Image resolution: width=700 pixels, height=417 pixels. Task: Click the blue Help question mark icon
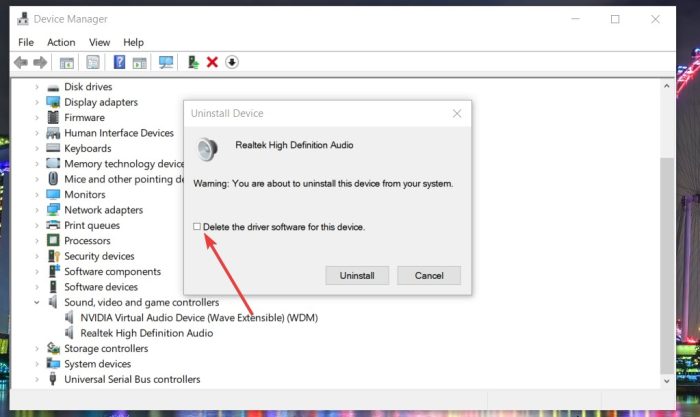119,62
